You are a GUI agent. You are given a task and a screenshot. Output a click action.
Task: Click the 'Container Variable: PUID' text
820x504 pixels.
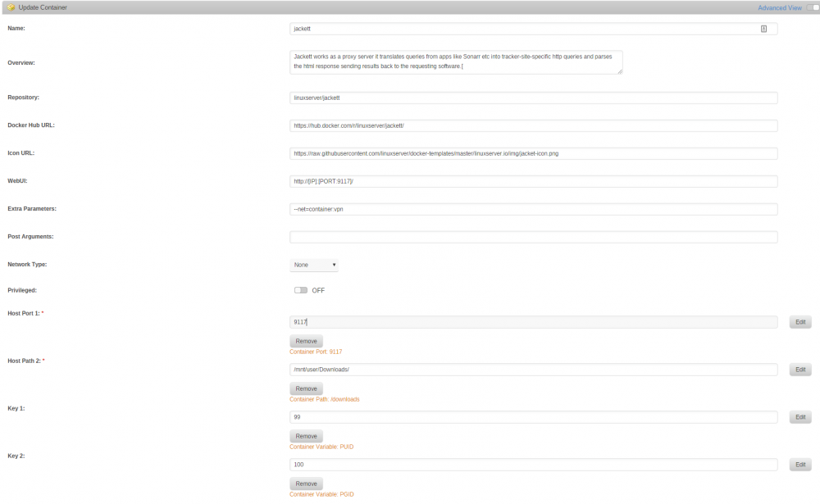pyautogui.click(x=321, y=447)
